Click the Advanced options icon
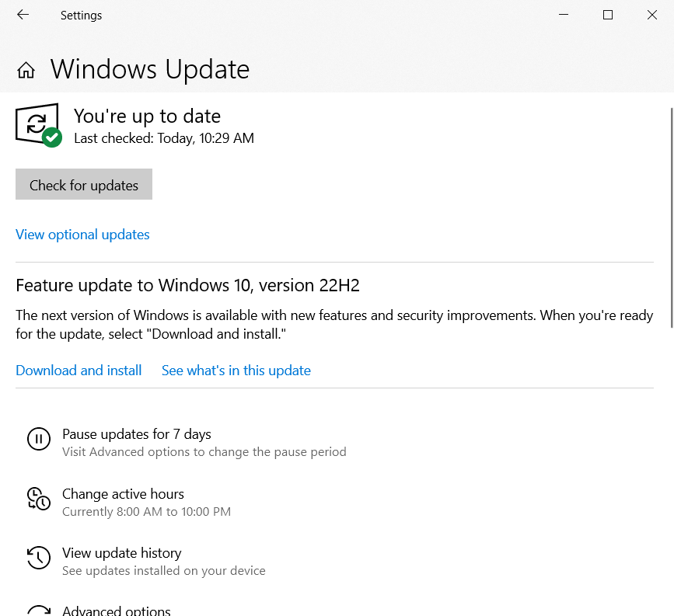 click(39, 611)
